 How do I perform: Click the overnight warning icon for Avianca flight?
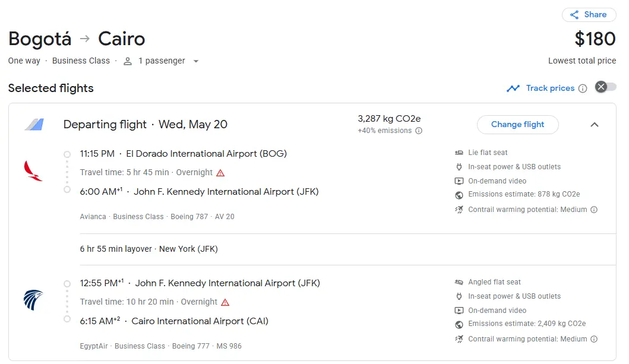coord(220,173)
